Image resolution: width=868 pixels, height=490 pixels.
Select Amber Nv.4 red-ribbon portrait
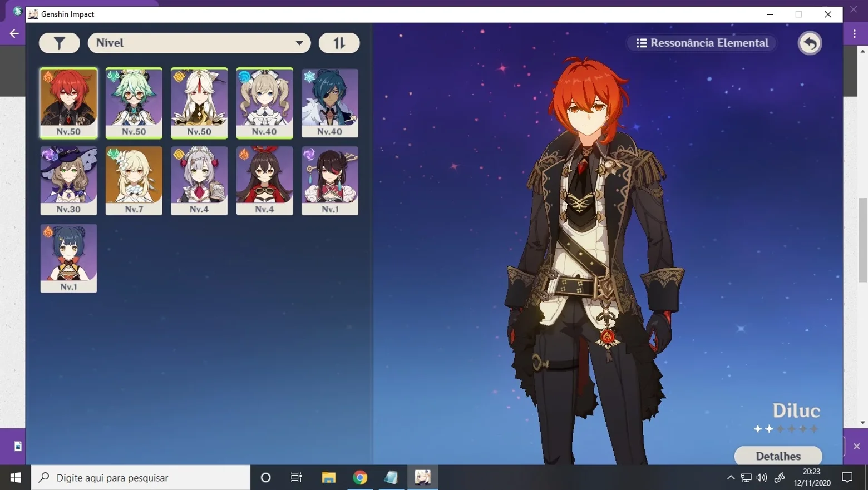[x=264, y=181]
